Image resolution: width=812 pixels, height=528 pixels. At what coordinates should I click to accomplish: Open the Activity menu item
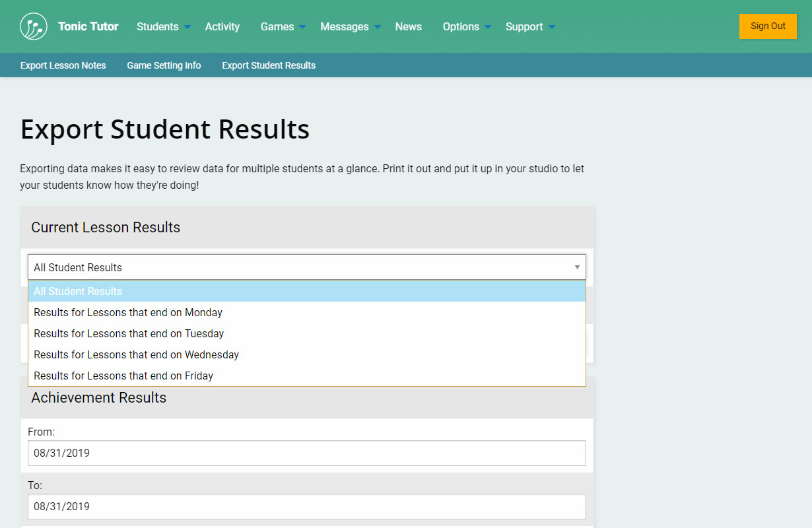click(x=222, y=26)
